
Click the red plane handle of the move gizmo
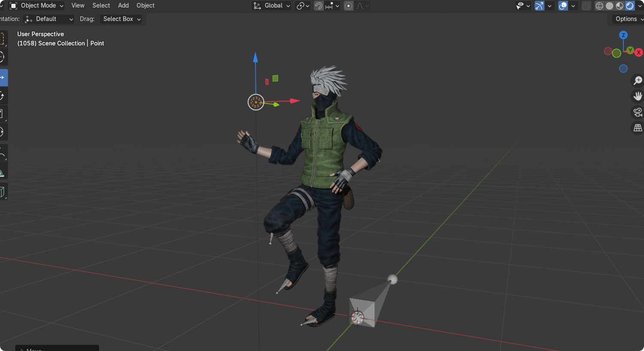[267, 82]
